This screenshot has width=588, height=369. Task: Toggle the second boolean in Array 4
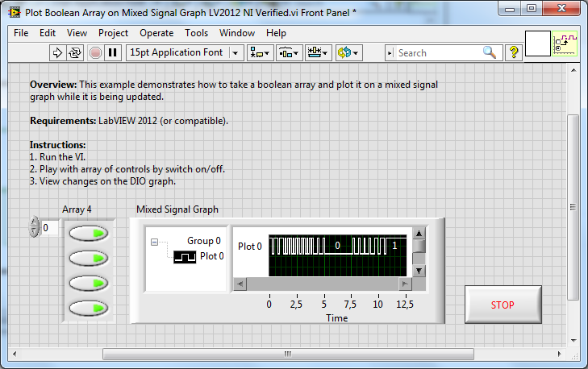click(x=89, y=258)
